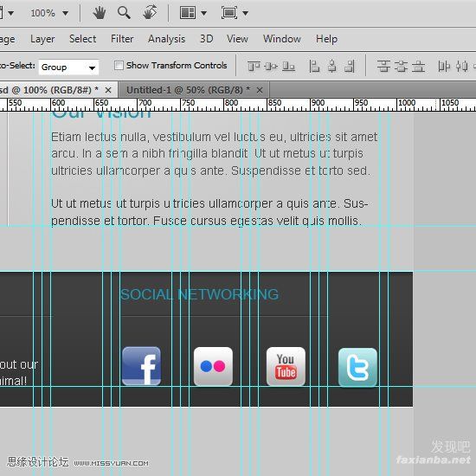The width and height of the screenshot is (476, 476).
Task: Click the Screen Mode icon
Action: [229, 13]
